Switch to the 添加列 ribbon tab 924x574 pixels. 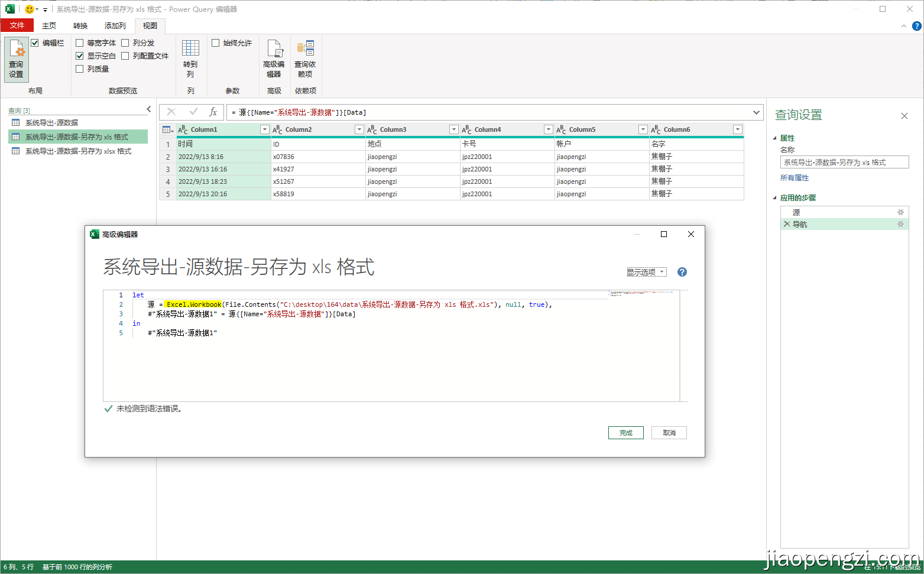tap(114, 25)
